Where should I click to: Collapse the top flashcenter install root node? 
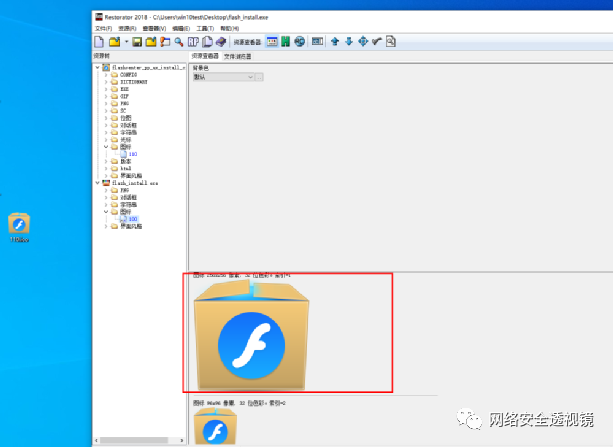click(x=98, y=68)
